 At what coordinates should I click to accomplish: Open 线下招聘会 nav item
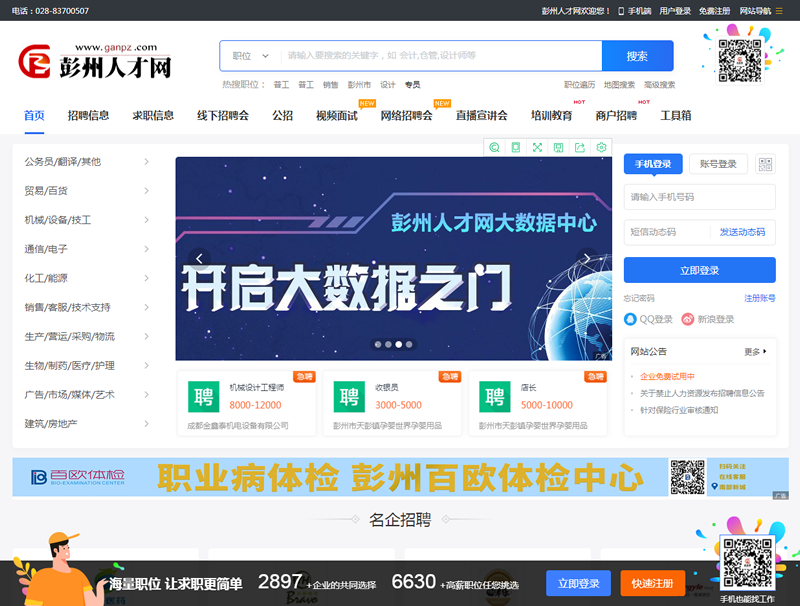(x=223, y=116)
